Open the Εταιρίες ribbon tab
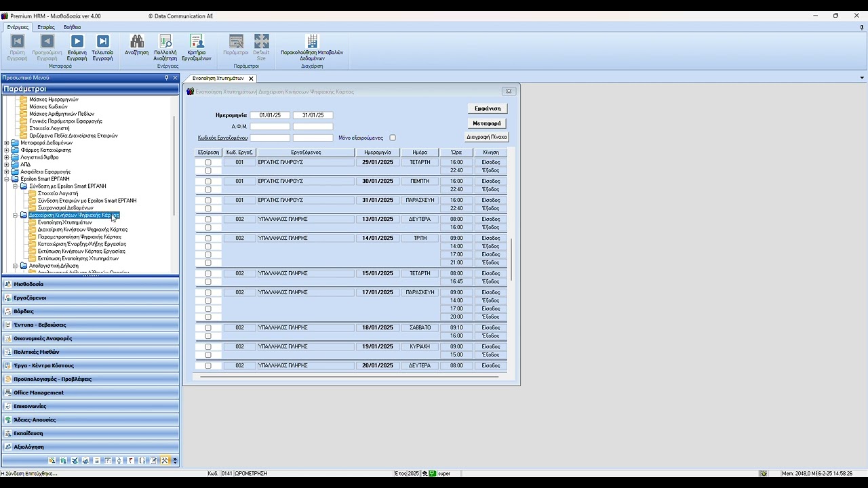Screen dimensions: 868x488 pos(46,27)
